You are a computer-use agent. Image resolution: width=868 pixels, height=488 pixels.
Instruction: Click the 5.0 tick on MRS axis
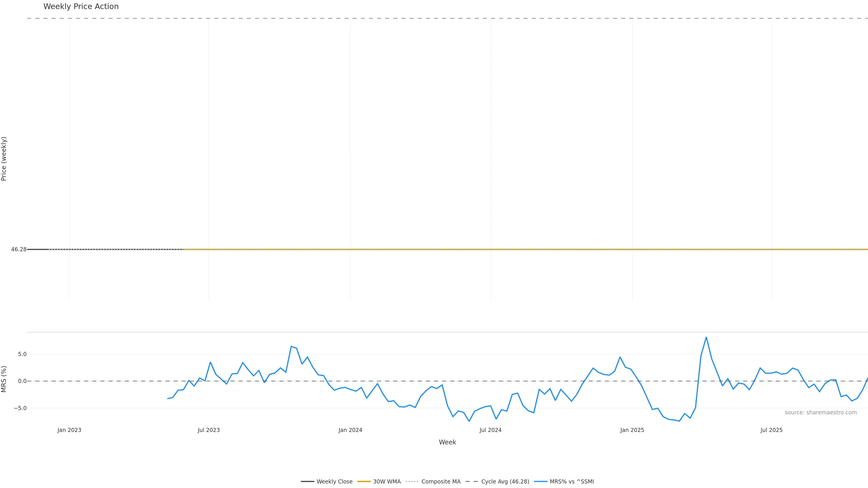point(22,354)
